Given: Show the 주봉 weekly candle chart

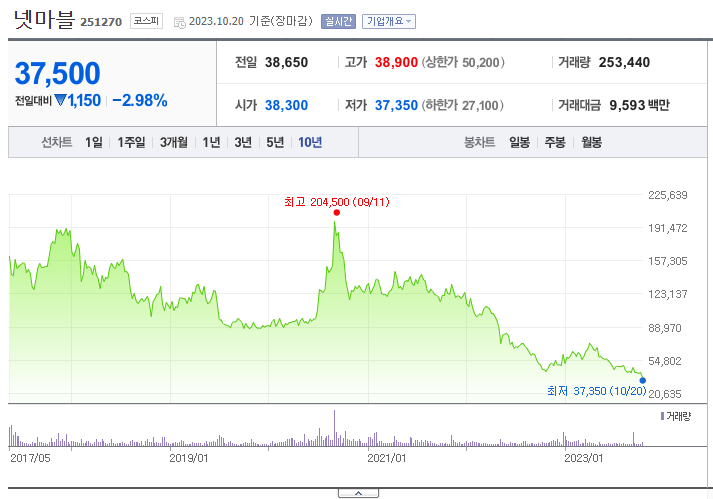Looking at the screenshot, I should coord(555,142).
